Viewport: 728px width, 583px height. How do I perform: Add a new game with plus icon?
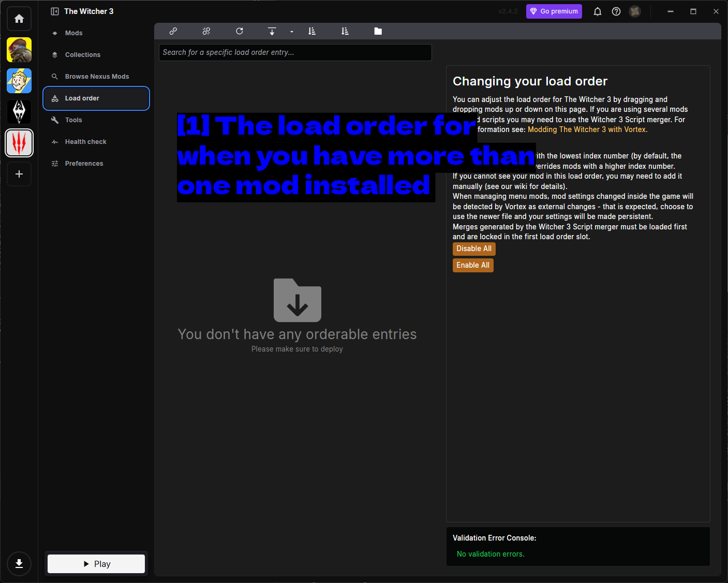[19, 174]
